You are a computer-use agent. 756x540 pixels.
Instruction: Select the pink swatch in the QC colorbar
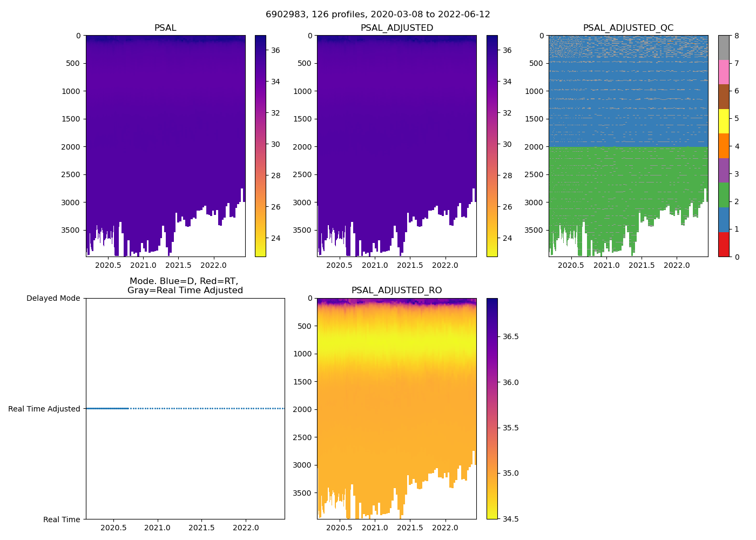(x=724, y=72)
